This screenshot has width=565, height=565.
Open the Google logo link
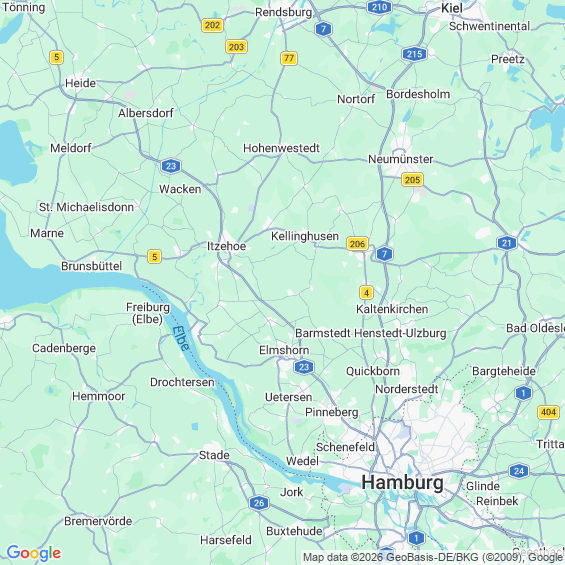(34, 553)
